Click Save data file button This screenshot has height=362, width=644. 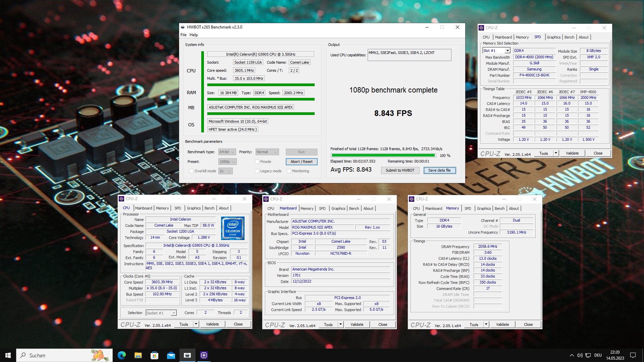click(x=439, y=170)
